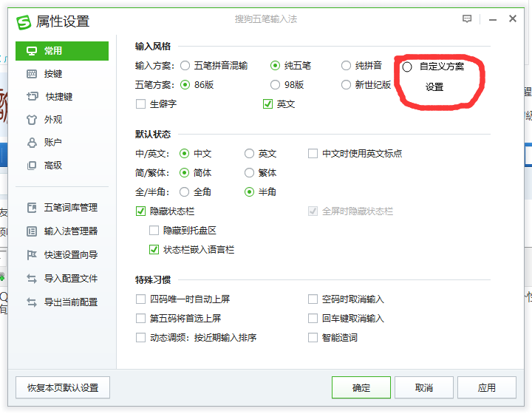
Task: Uncheck the 英文 checkbox under input style
Action: pyautogui.click(x=267, y=103)
